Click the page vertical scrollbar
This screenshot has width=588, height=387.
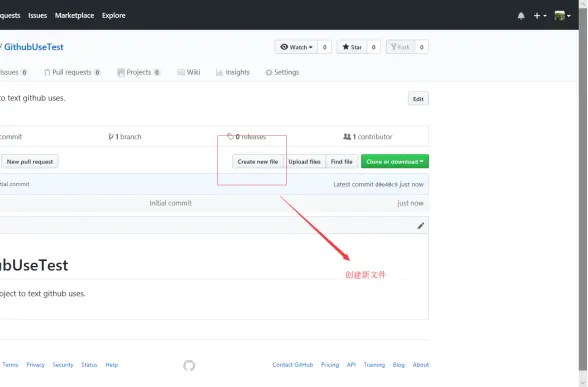coord(583,188)
